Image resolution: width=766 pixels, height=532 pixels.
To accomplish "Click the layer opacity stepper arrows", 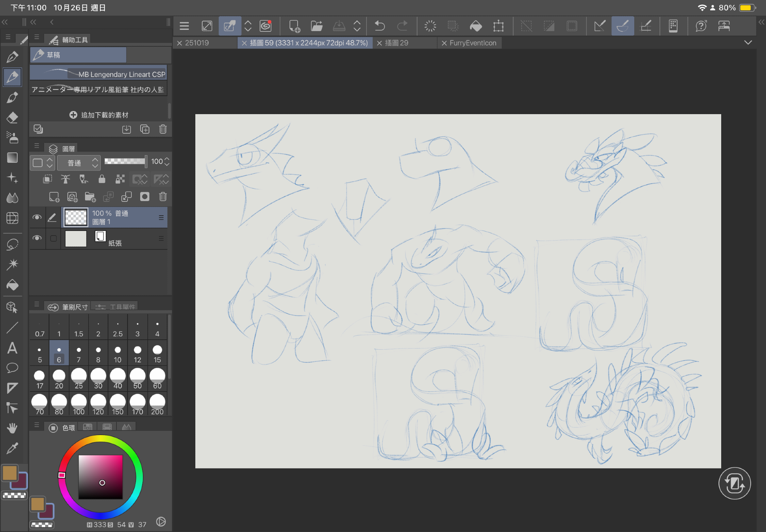I will pos(167,162).
